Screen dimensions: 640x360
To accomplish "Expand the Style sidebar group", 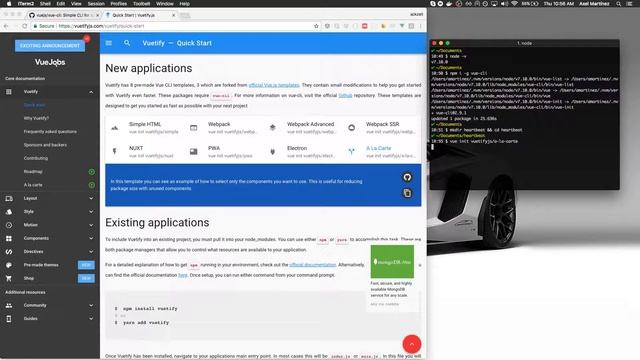I will coord(91,212).
